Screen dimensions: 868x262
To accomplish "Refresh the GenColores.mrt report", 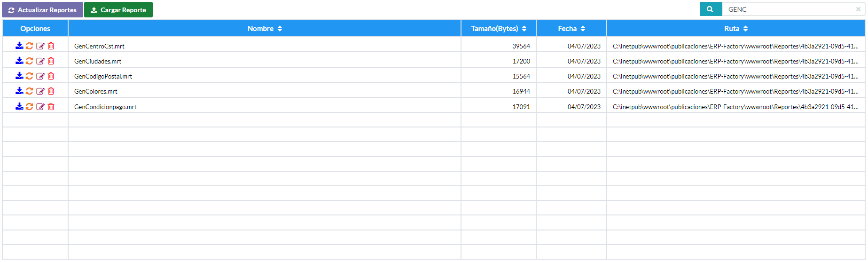I will point(30,91).
